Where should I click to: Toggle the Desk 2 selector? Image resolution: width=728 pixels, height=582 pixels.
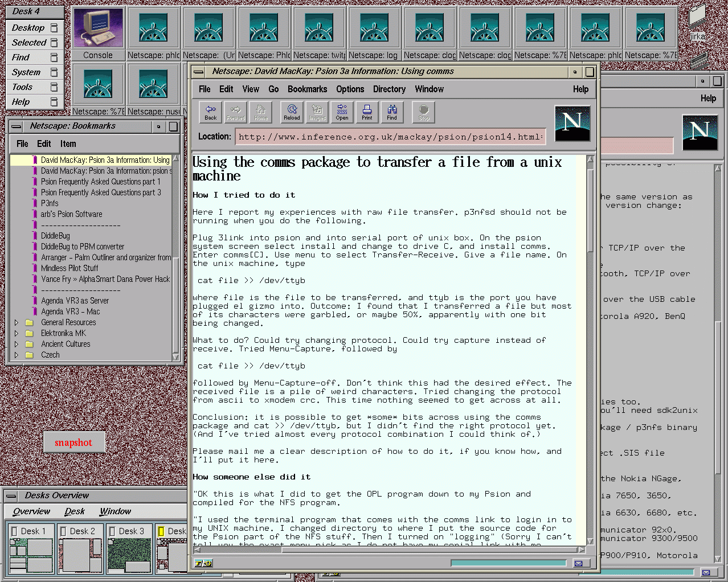click(80, 531)
